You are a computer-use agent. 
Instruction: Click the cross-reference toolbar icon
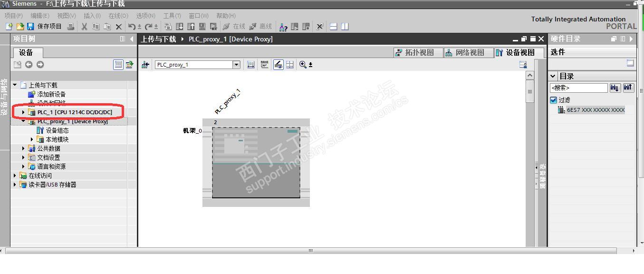coord(319,27)
